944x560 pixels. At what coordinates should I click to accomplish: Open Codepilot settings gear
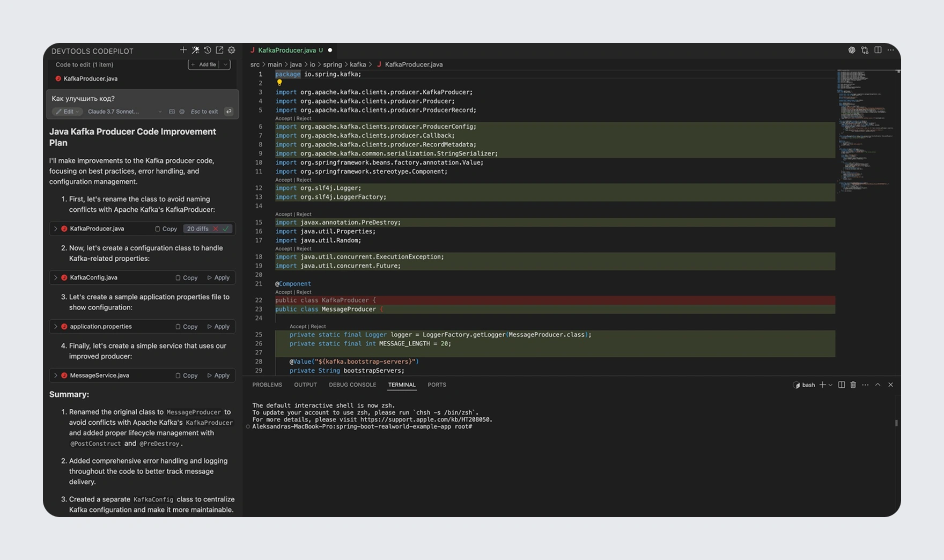(231, 50)
